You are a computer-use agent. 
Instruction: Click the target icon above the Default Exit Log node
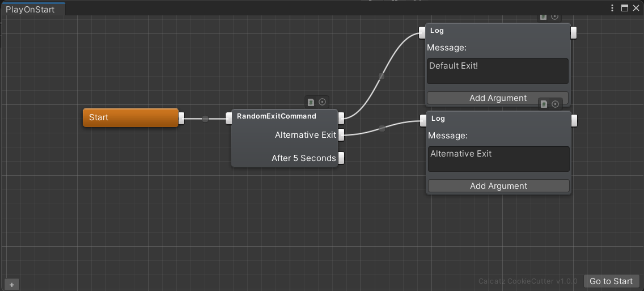coord(554,16)
